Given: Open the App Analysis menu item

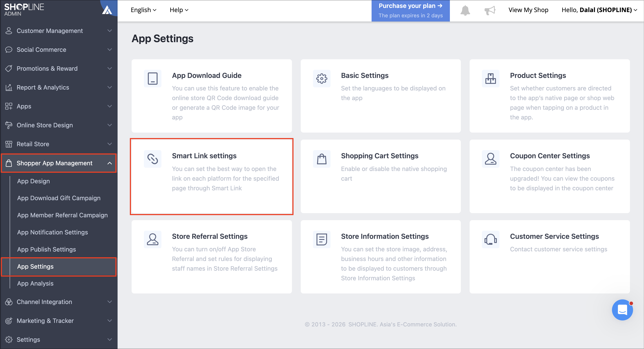Looking at the screenshot, I should point(35,283).
